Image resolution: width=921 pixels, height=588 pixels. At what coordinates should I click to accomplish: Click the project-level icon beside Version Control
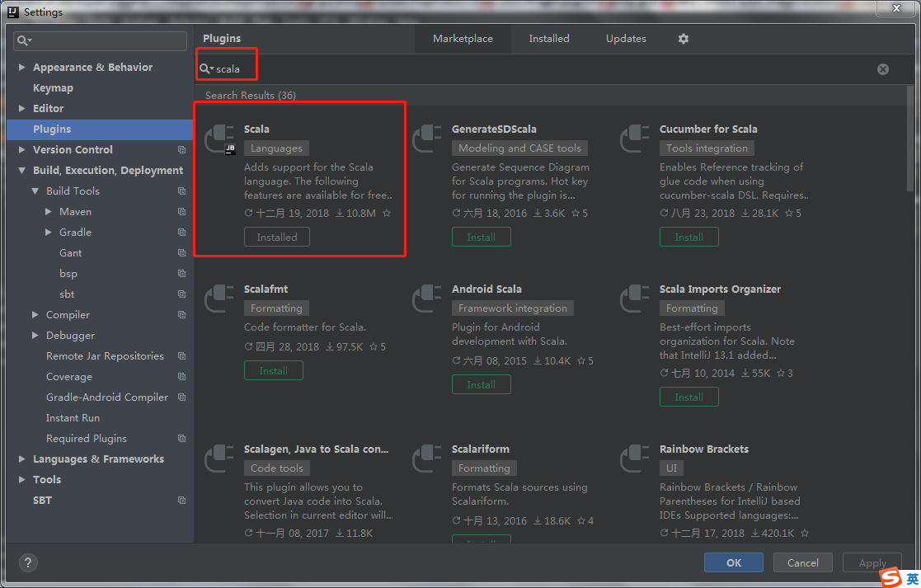tap(181, 150)
